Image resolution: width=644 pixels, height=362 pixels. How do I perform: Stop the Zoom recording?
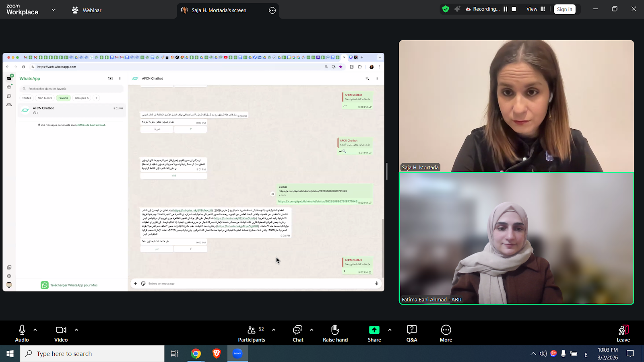click(x=514, y=9)
